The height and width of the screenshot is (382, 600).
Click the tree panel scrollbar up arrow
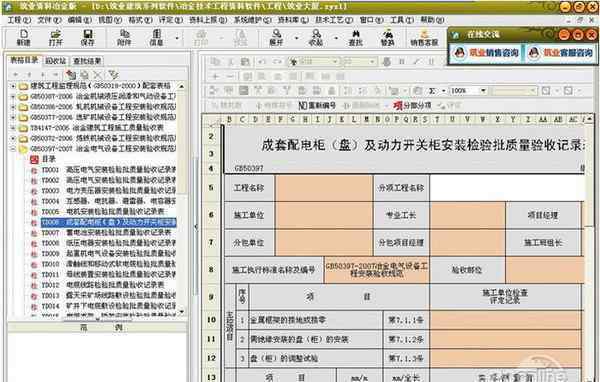(x=182, y=87)
